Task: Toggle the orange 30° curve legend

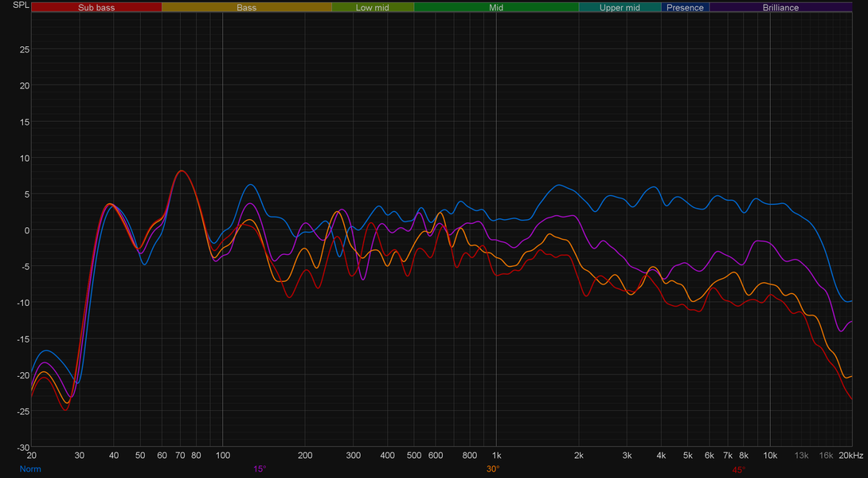Action: (493, 469)
